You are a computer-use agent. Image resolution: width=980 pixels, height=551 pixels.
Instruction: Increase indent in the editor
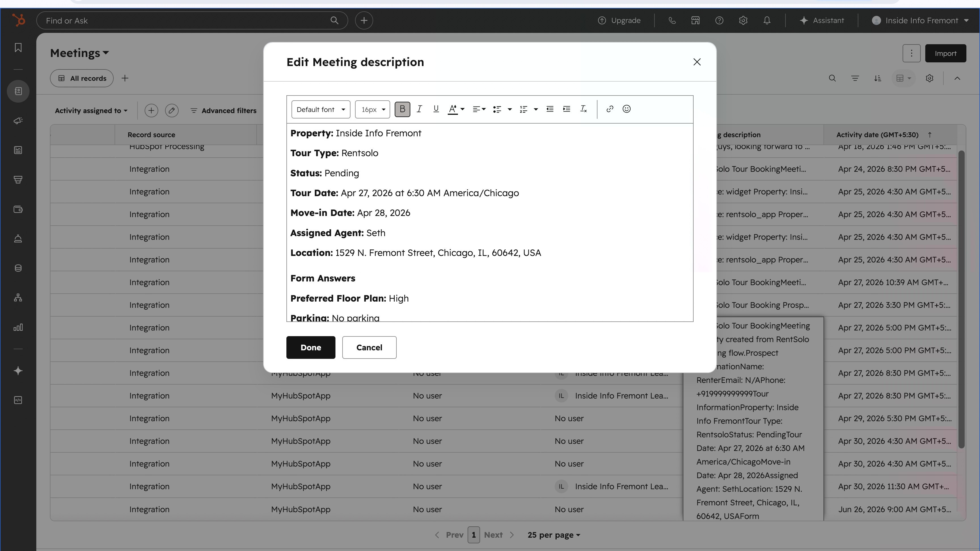(567, 109)
